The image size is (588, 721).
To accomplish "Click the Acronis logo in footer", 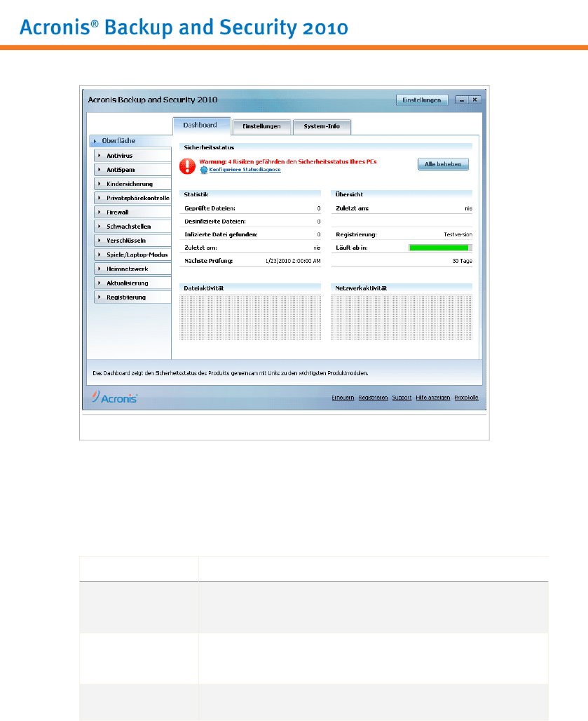I will pos(114,397).
